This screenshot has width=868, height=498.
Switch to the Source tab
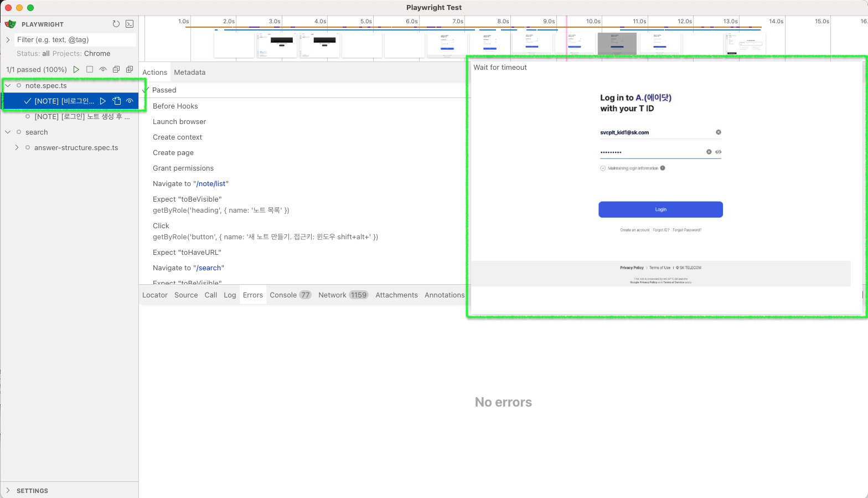pyautogui.click(x=186, y=295)
